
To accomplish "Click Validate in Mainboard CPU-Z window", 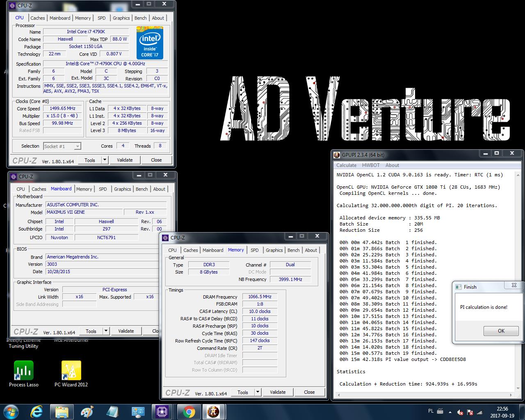I will (126, 331).
